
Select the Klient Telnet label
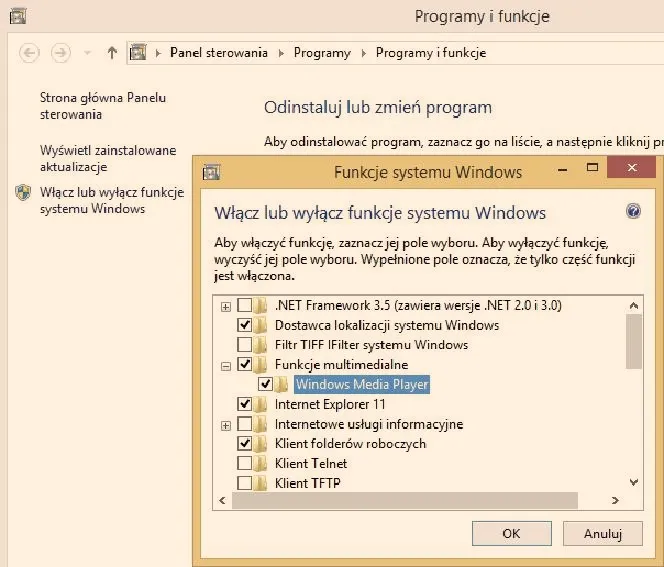pos(311,464)
